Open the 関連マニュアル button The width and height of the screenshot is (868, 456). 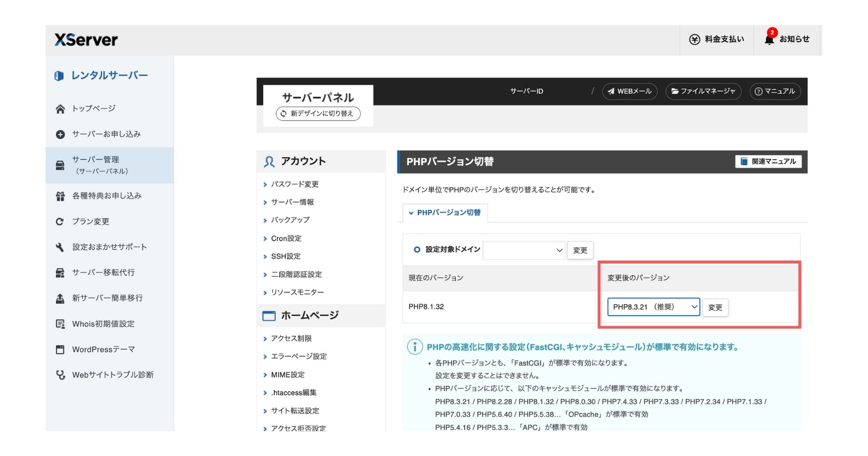coord(768,162)
